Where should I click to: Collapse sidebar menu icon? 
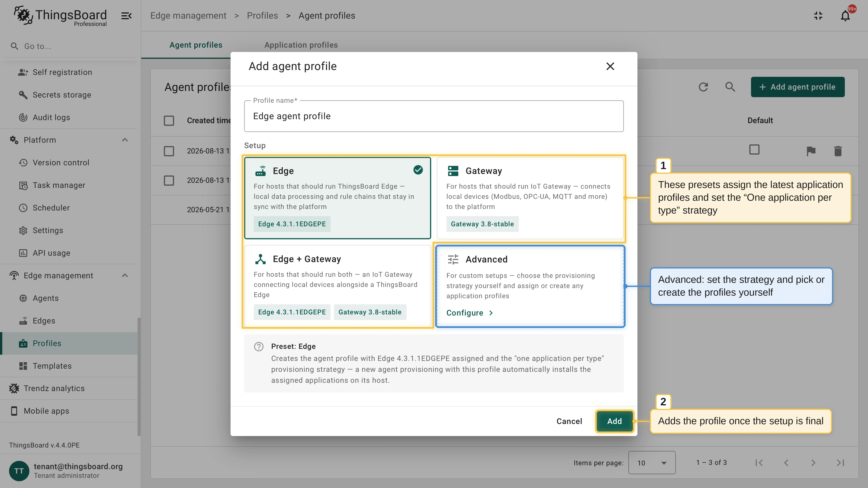tap(126, 16)
